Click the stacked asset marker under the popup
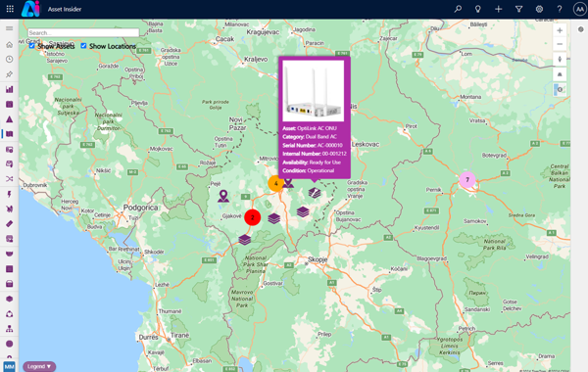Screen dimensions: 588x372 pos(315,193)
